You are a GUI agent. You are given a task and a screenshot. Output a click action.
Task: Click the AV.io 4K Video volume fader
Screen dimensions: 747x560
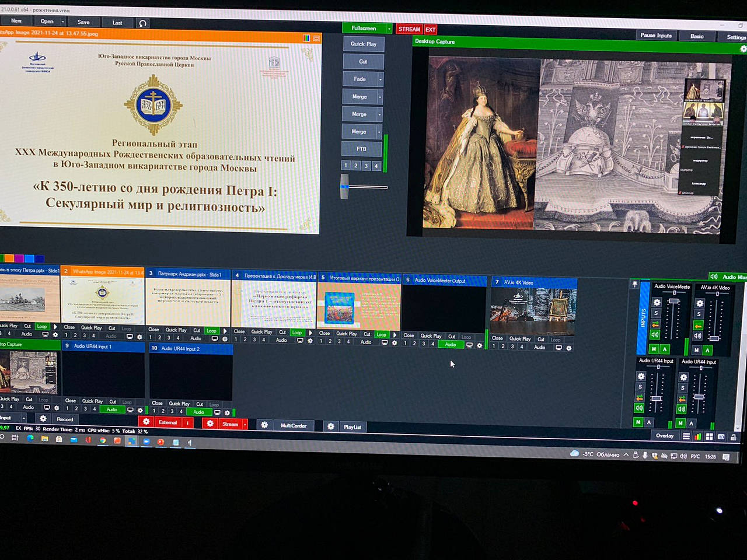point(714,338)
